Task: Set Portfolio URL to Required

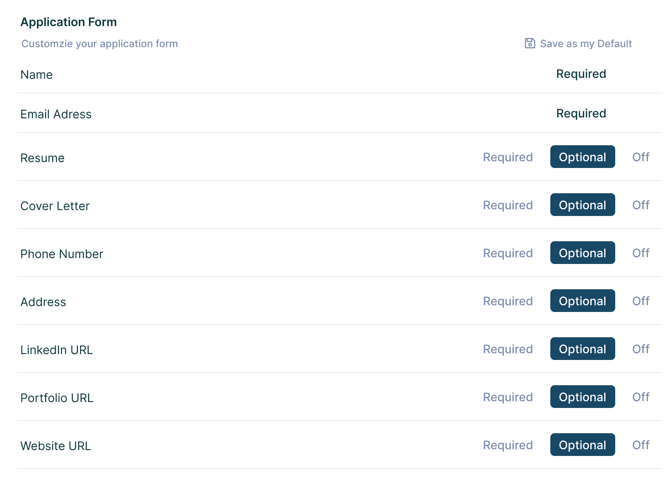Action: pyautogui.click(x=508, y=397)
